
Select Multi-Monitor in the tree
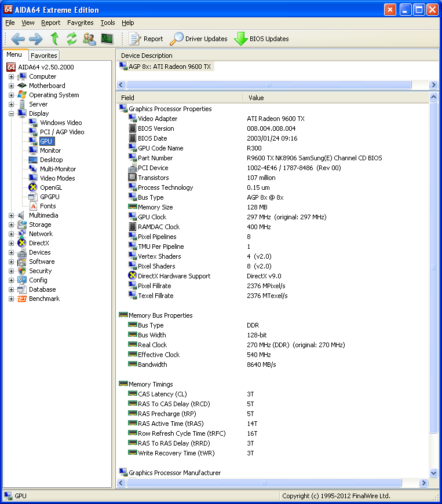pos(58,169)
